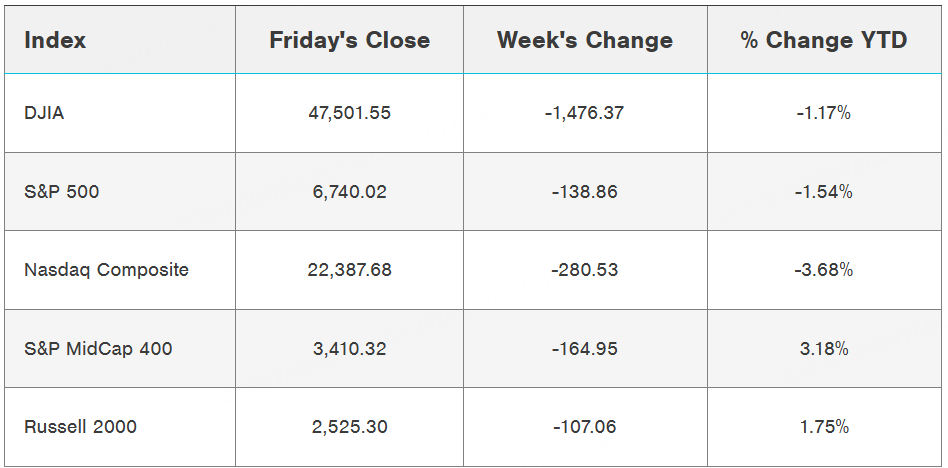This screenshot has width=948, height=468.
Task: Select the S&P MidCap 400 cell
Action: tap(98, 349)
